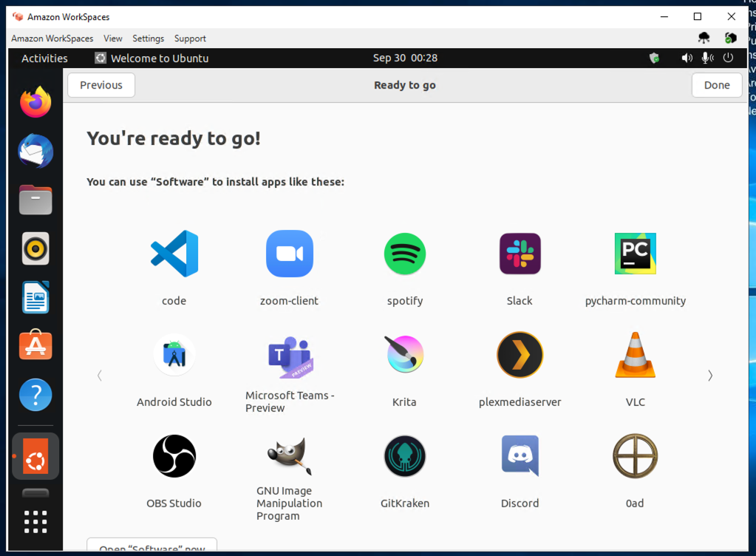This screenshot has width=756, height=556.
Task: Open the Slack app icon
Action: tap(520, 254)
